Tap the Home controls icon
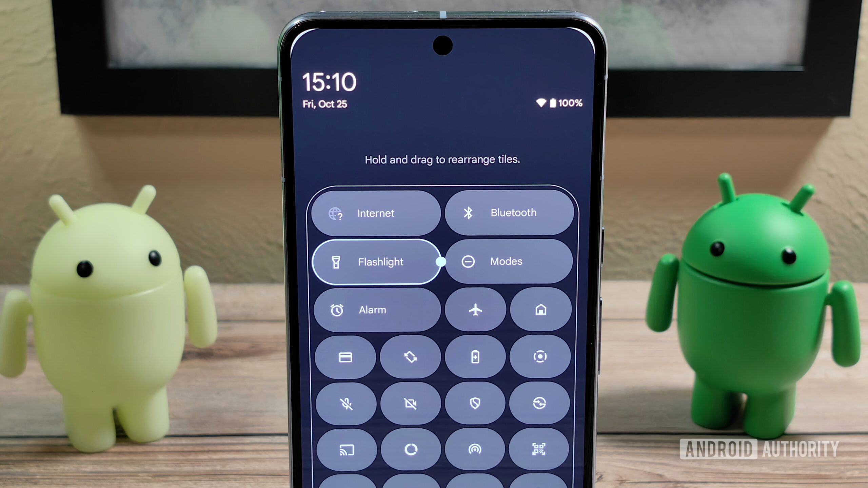 [539, 309]
